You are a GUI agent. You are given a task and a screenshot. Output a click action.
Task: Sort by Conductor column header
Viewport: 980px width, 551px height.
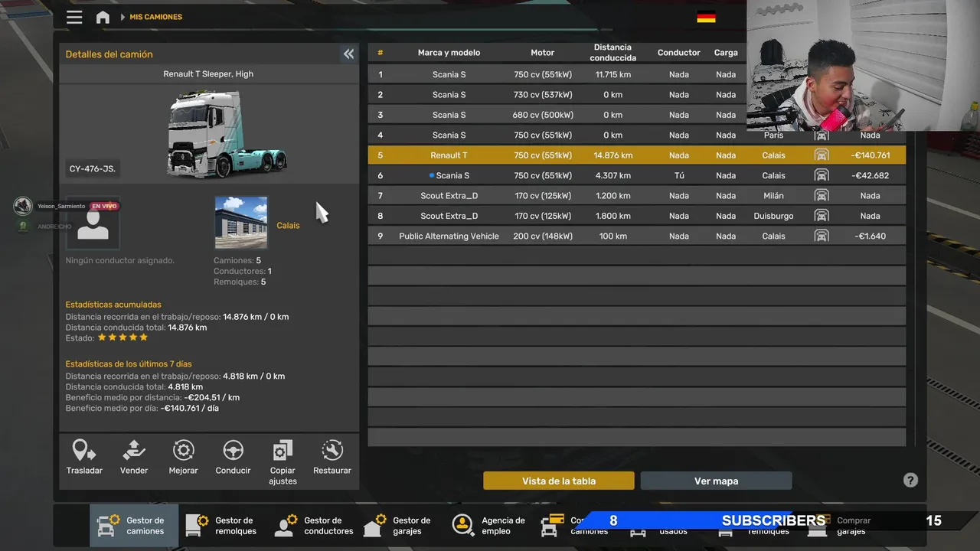678,53
